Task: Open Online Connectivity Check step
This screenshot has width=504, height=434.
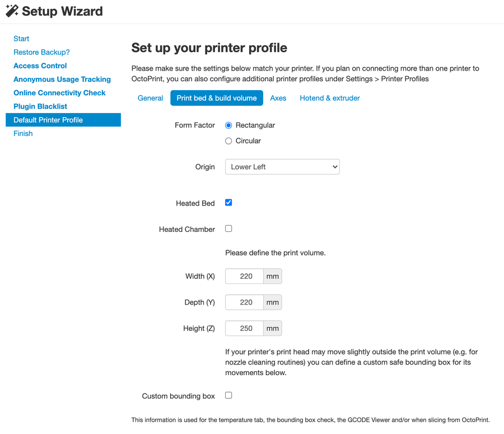Action: coord(59,93)
